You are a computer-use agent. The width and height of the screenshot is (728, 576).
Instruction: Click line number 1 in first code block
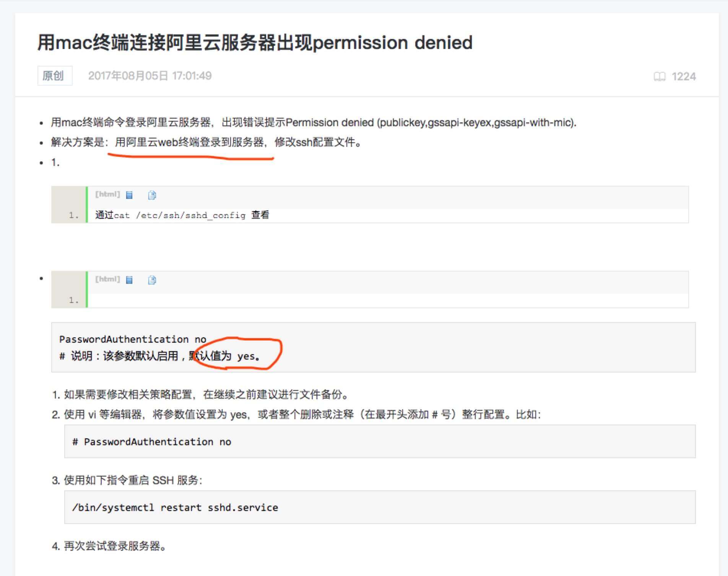(x=74, y=216)
